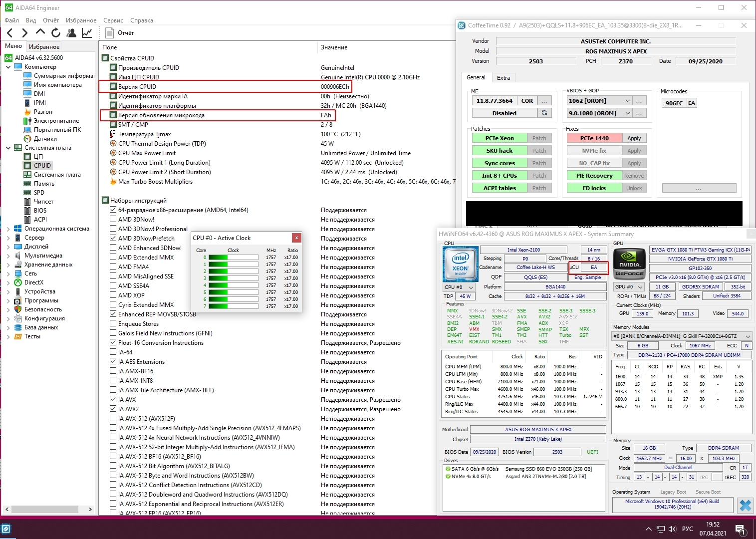Open the Чипсет tree item
This screenshot has width=756, height=539.
(43, 202)
